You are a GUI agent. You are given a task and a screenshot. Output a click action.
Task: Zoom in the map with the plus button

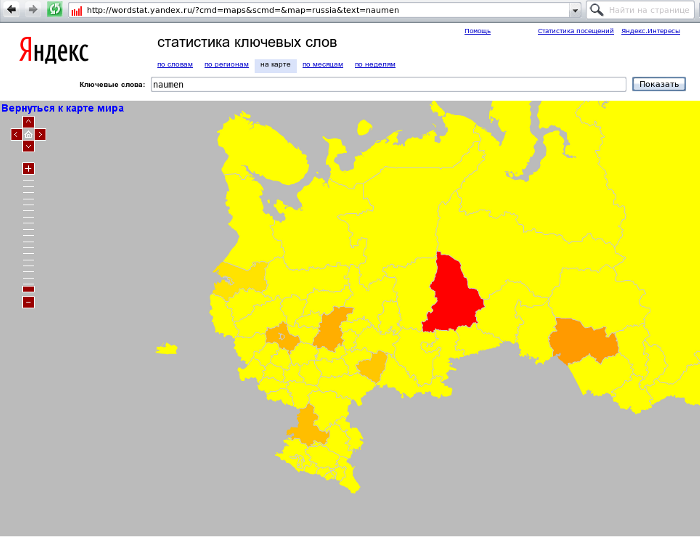pyautogui.click(x=28, y=168)
